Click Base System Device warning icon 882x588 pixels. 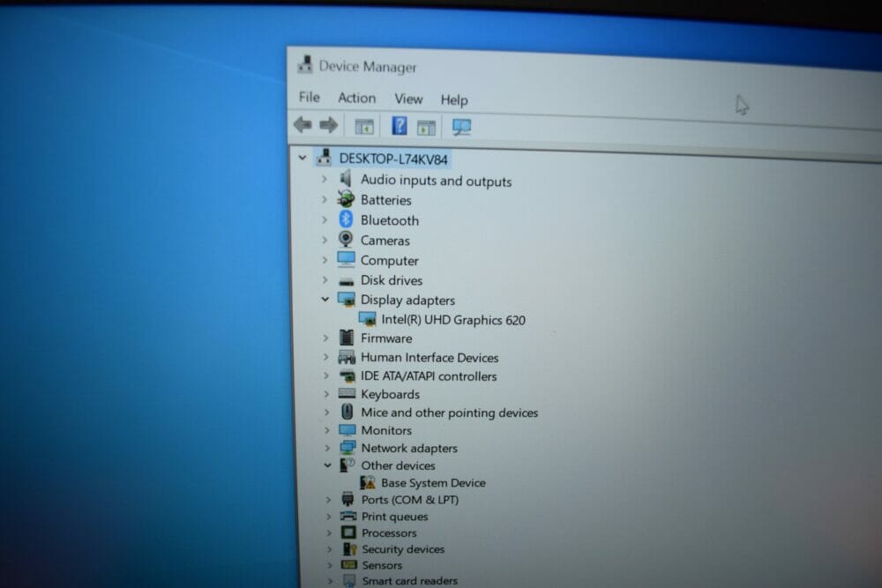click(x=368, y=482)
